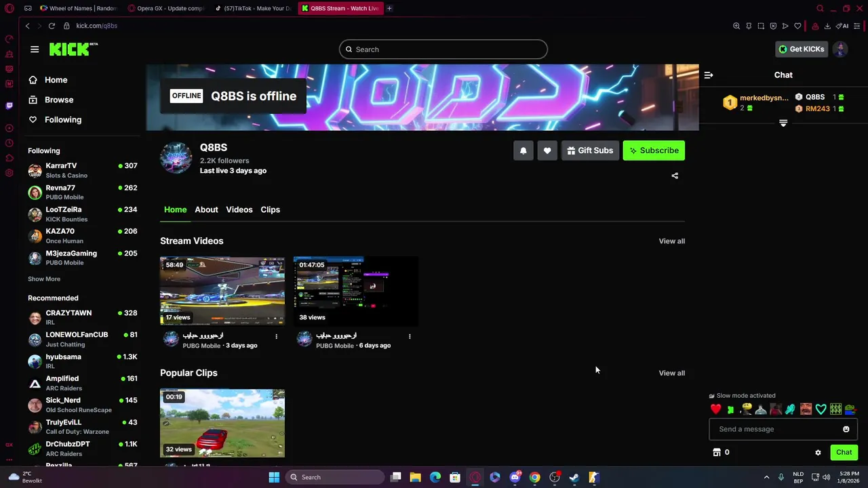This screenshot has height=488, width=868.
Task: Switch to TikTok browser tab
Action: coord(254,8)
